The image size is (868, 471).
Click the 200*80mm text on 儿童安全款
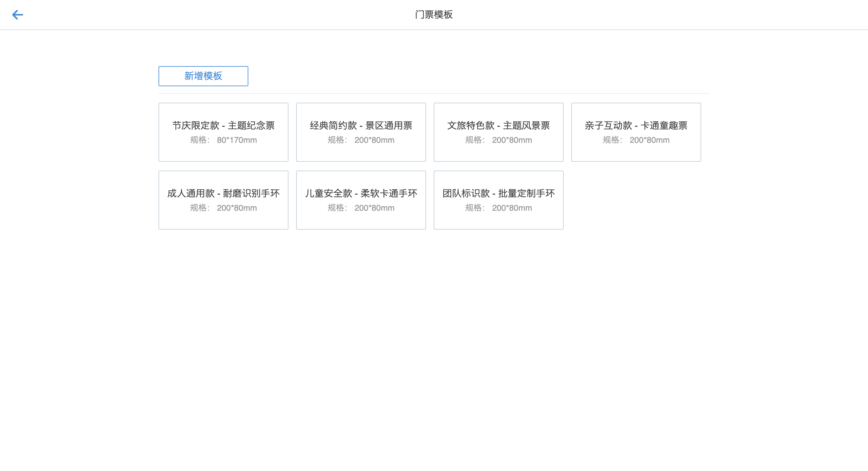374,208
